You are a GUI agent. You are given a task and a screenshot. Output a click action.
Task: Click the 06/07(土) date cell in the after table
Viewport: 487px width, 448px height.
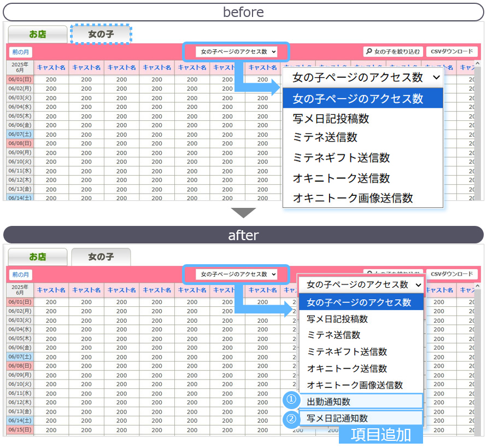20,357
